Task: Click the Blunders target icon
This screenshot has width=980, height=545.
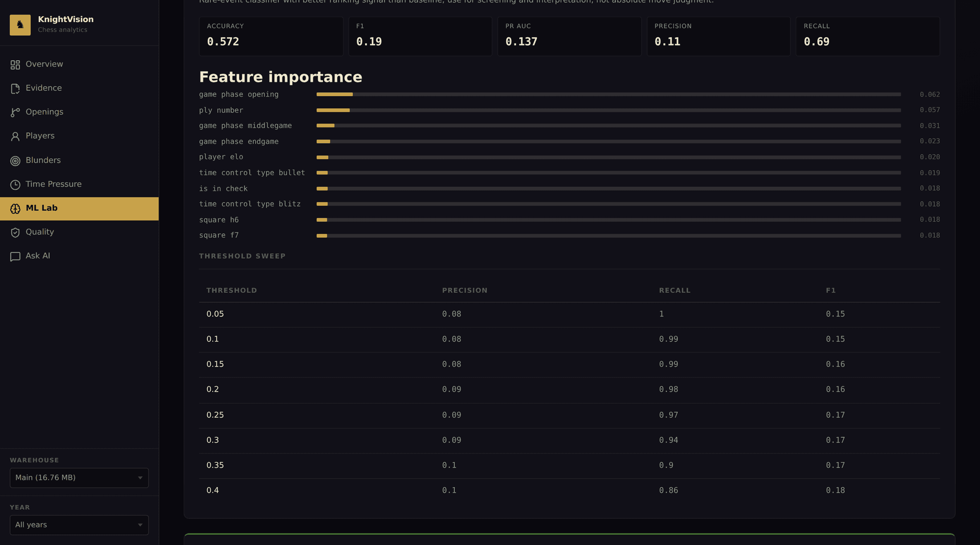Action: coord(15,161)
